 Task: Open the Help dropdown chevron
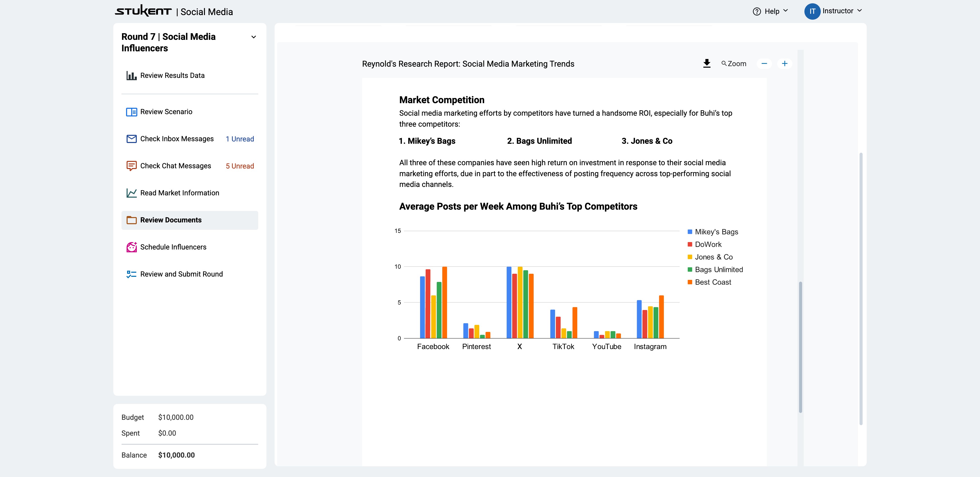(x=785, y=11)
